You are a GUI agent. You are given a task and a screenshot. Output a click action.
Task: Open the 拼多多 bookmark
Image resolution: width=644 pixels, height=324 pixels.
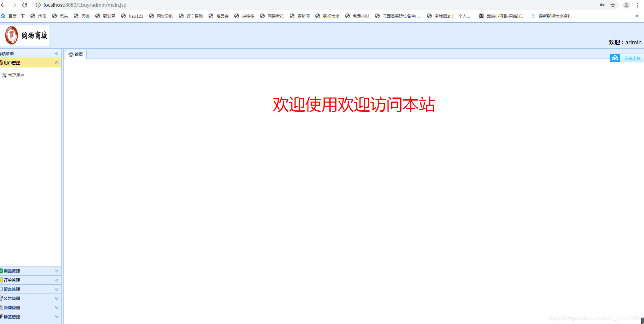coord(244,16)
